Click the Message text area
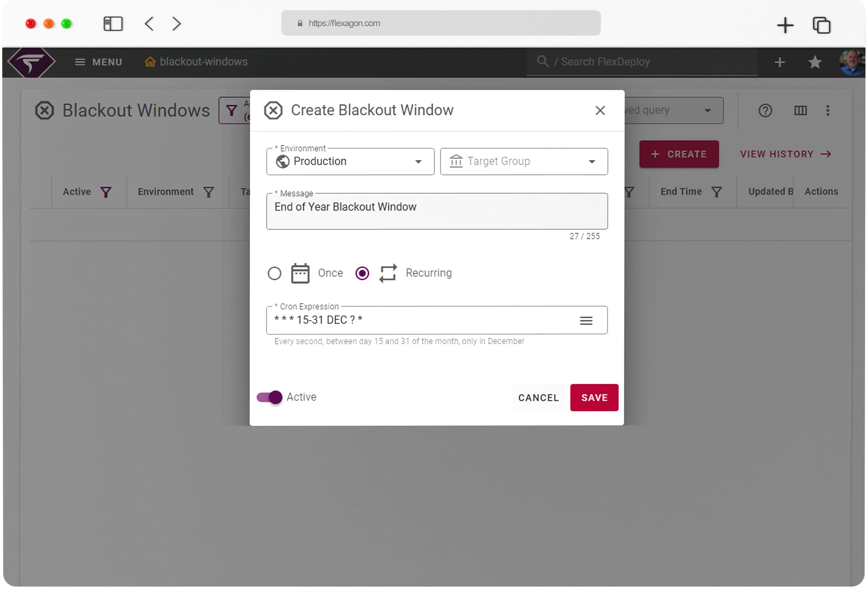This screenshot has width=868, height=590. pyautogui.click(x=437, y=212)
